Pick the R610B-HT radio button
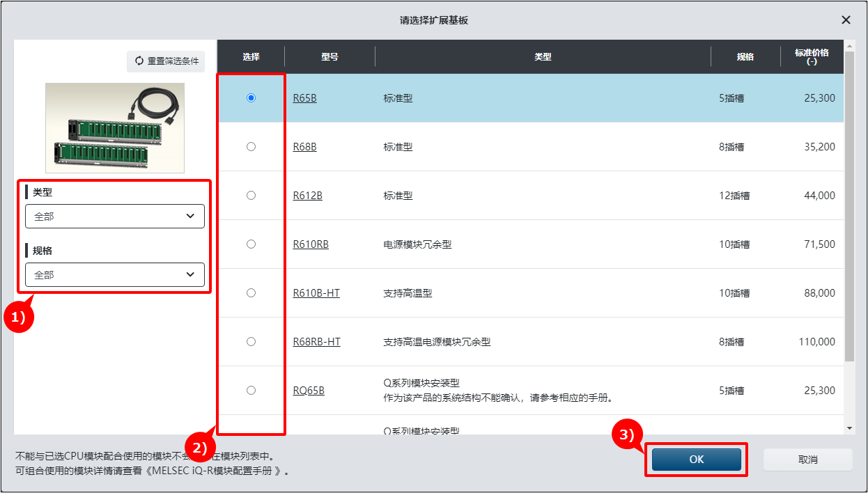This screenshot has height=493, width=868. 251,293
